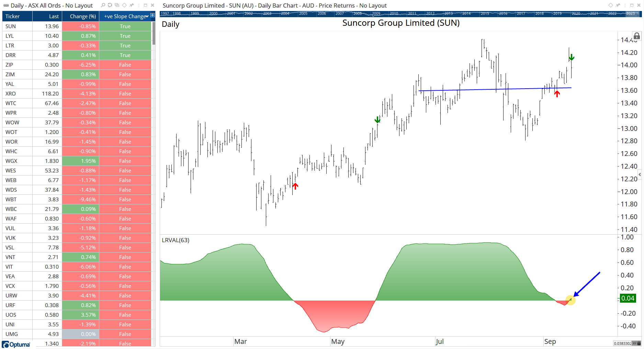Toggle the price scale lock icon
644x349 pixels.
point(637,36)
